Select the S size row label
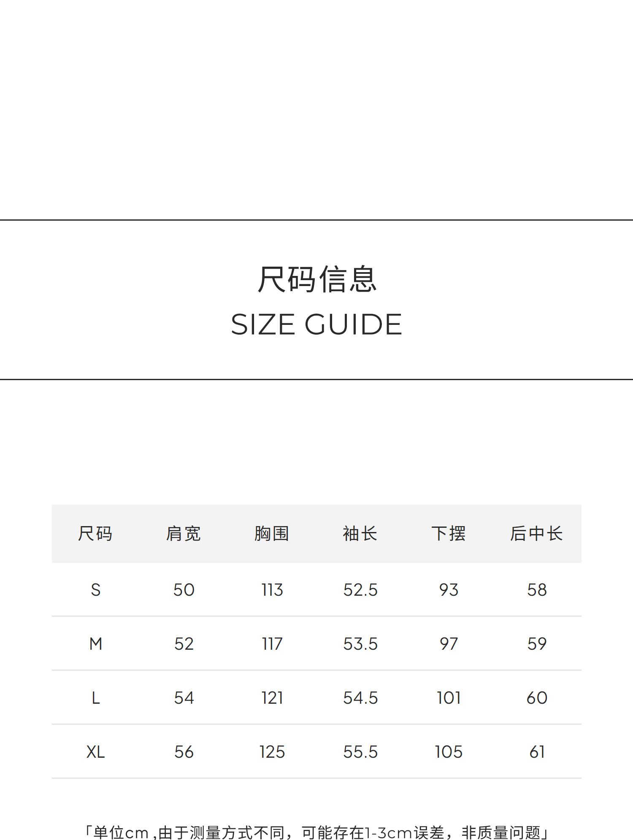The width and height of the screenshot is (633, 840). pyautogui.click(x=96, y=590)
